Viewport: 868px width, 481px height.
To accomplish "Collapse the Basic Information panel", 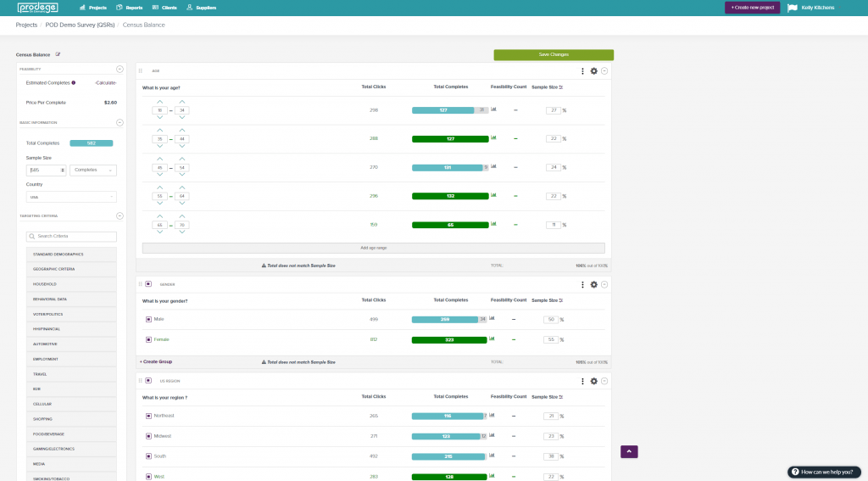I will pos(120,122).
